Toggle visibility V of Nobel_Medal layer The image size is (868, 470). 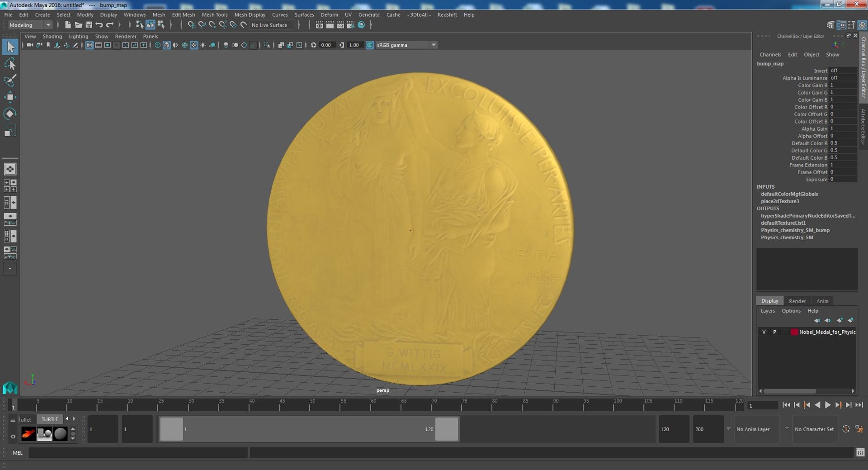(764, 332)
